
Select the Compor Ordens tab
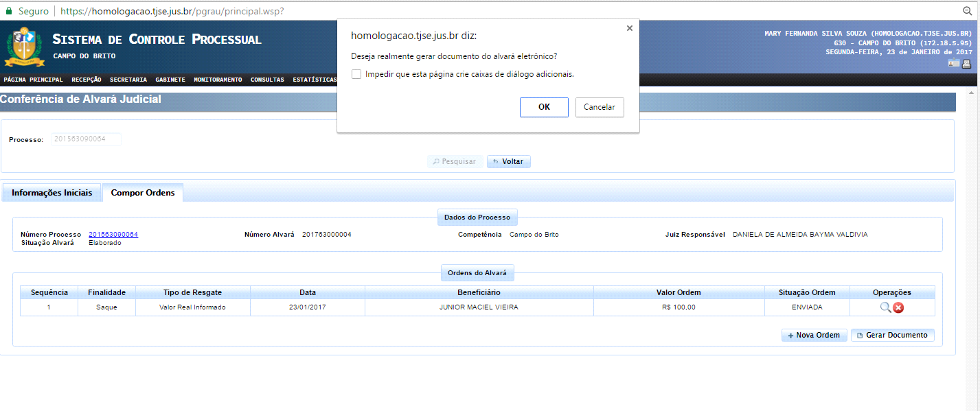pos(143,193)
